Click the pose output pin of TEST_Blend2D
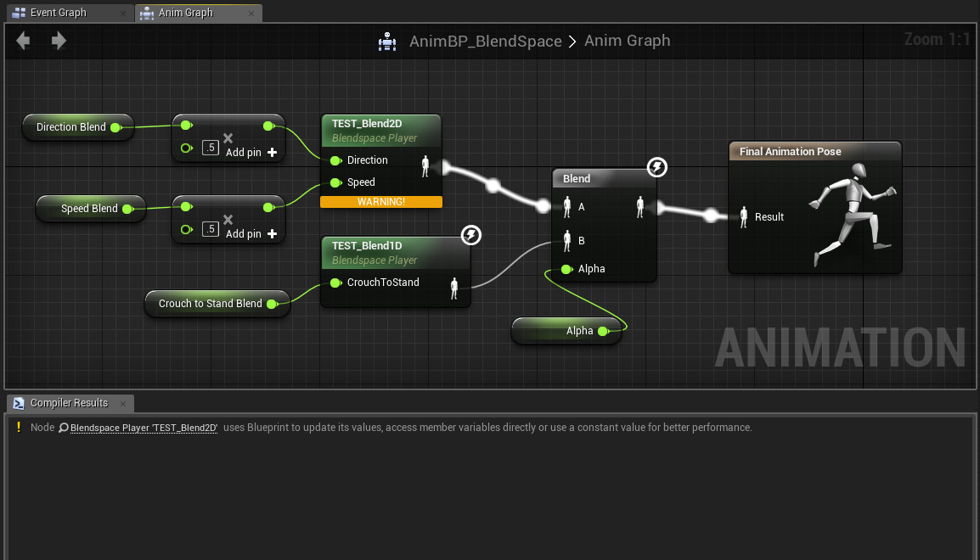 (425, 166)
